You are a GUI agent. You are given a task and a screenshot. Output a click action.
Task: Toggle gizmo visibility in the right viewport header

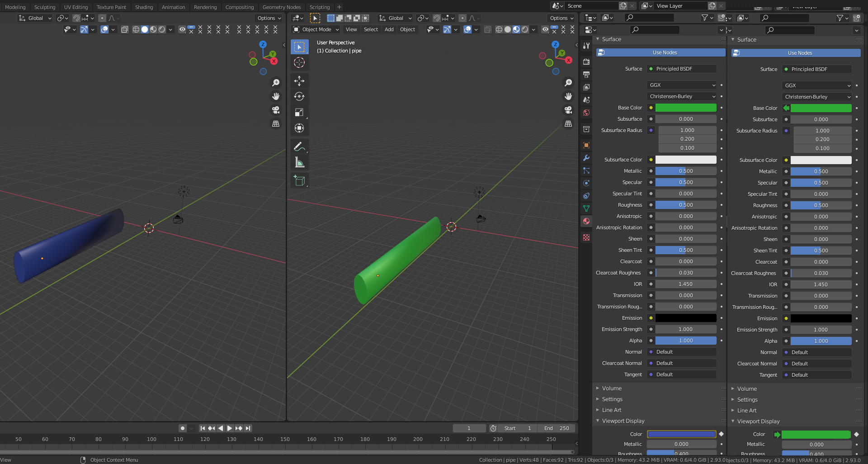pyautogui.click(x=447, y=29)
